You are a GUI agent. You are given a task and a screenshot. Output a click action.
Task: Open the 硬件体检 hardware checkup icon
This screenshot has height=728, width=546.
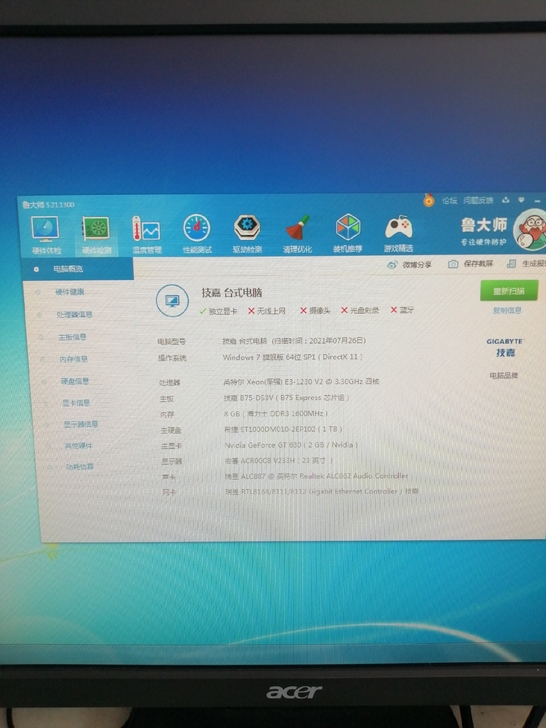pos(46,235)
